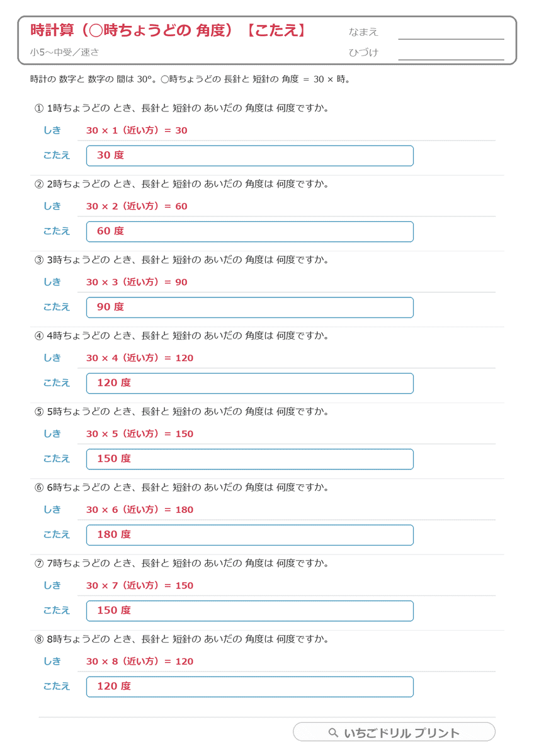Viewport: 534px width, 756px height.
Task: Click the ひづけ date line field
Action: pyautogui.click(x=451, y=53)
